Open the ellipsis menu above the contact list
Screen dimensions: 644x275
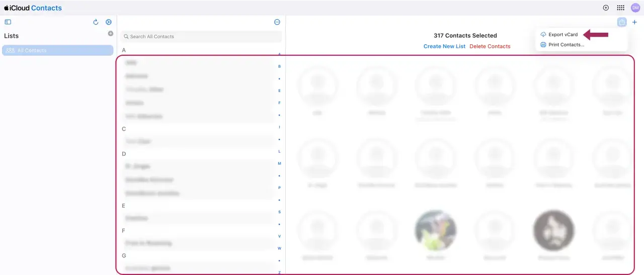point(277,22)
